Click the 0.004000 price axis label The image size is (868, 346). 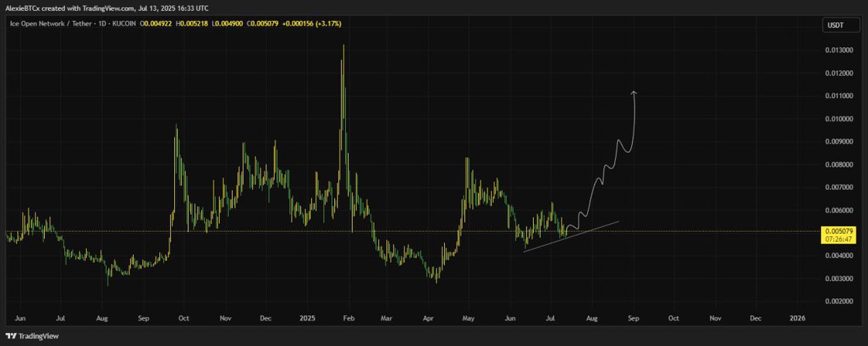838,256
